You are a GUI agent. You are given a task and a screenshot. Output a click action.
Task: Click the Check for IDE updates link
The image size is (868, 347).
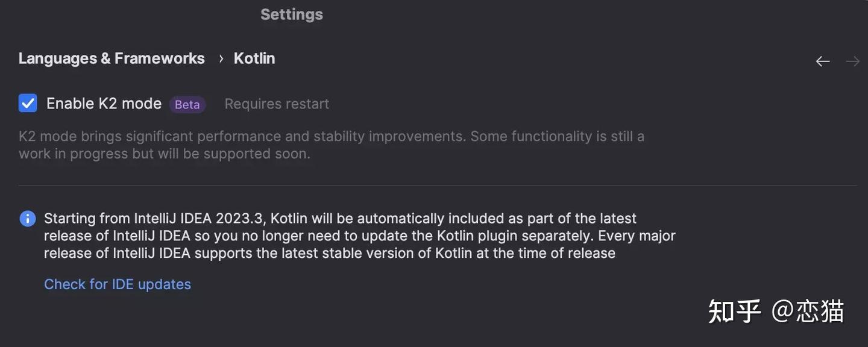point(118,283)
